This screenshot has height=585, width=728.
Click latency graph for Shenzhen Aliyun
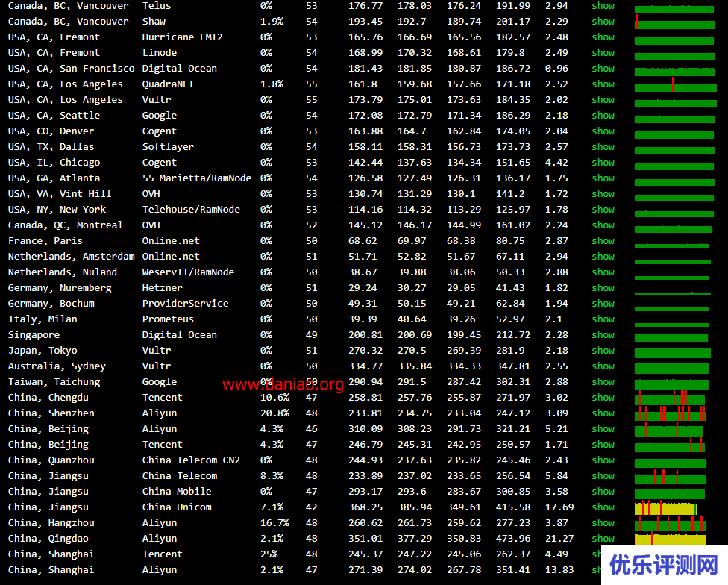click(x=671, y=413)
